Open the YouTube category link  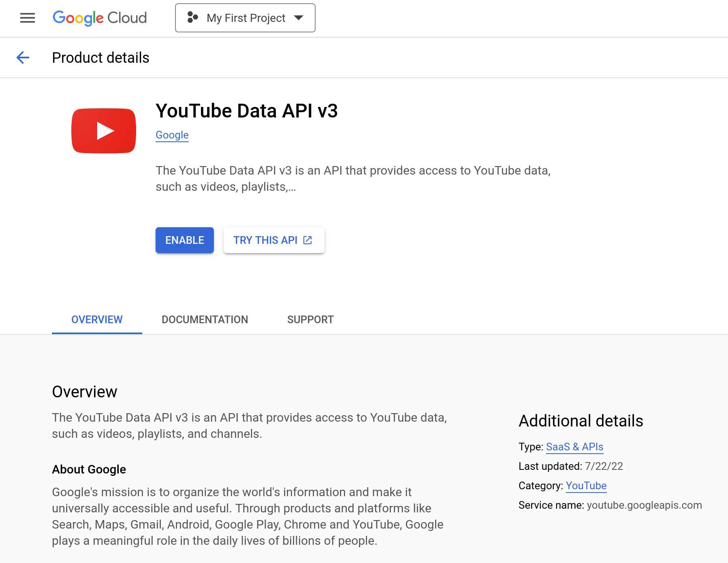(586, 486)
